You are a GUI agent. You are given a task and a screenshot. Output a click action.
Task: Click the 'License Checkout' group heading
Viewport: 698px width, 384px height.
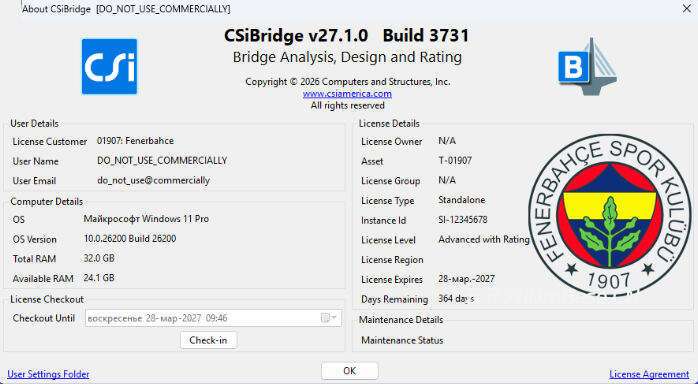tap(47, 299)
